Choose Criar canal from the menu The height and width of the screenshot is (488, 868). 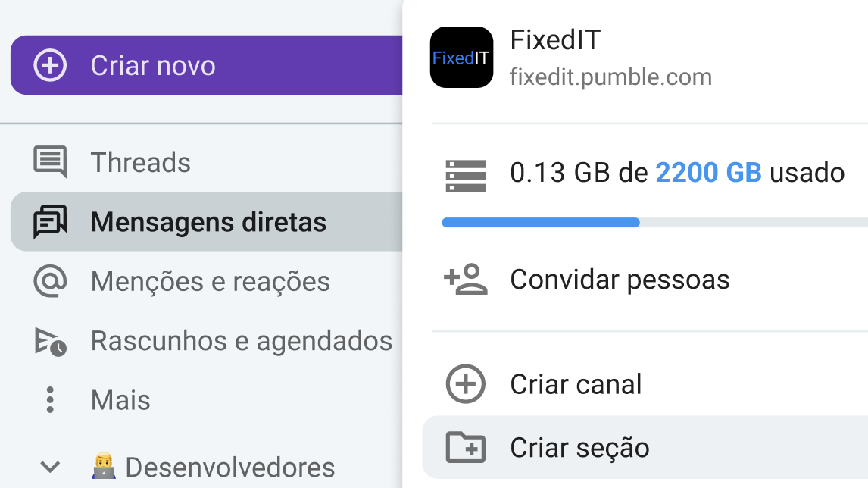point(576,384)
